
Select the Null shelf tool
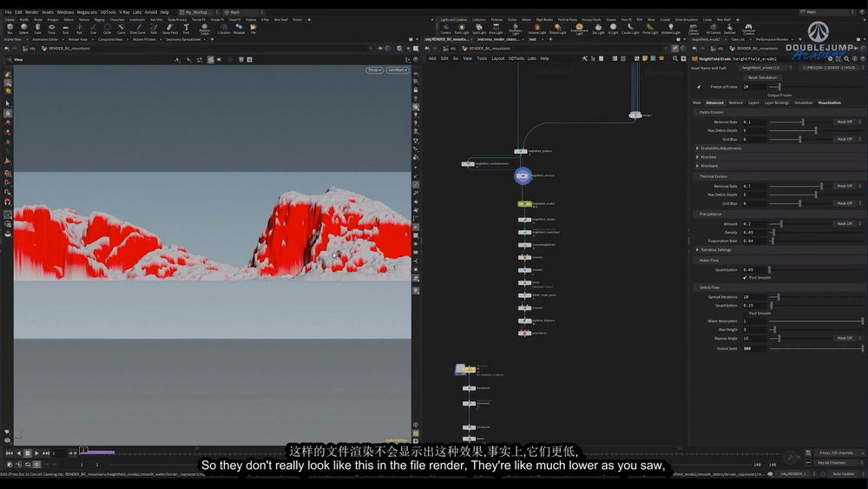pos(79,29)
